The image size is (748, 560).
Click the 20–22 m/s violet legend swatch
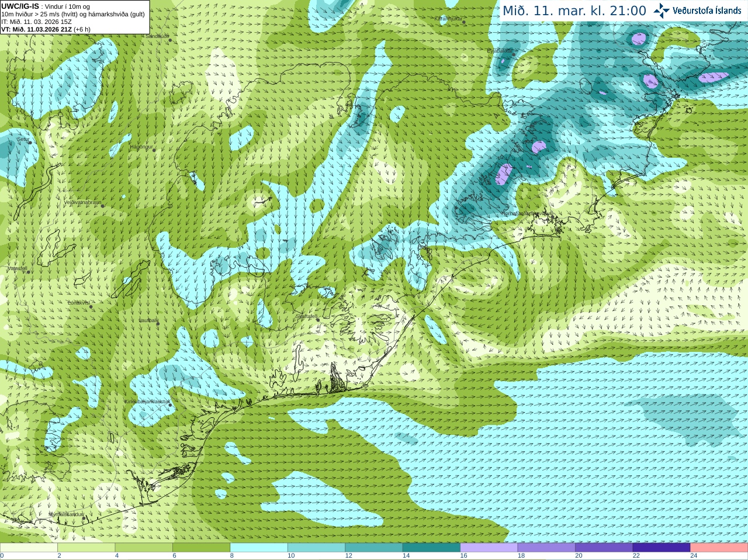[604, 548]
